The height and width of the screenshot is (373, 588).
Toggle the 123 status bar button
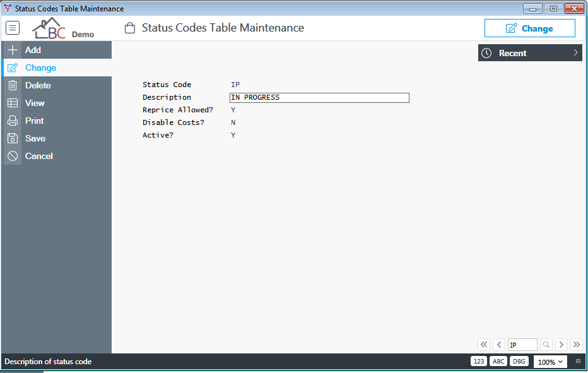click(x=479, y=362)
